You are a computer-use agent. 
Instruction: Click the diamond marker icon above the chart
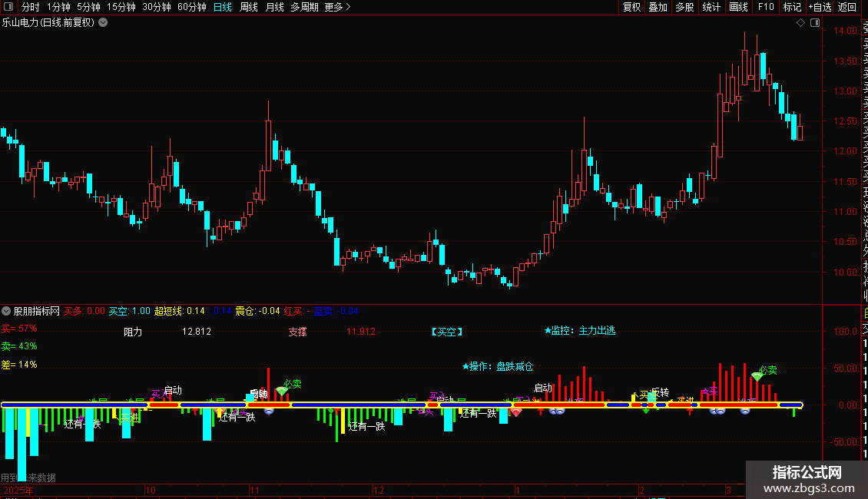pos(800,23)
